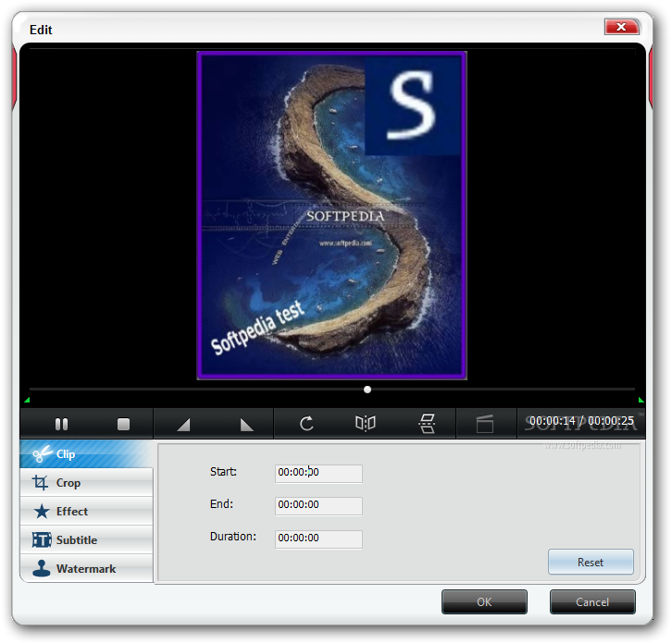Stop the video playback
672x644 pixels.
pyautogui.click(x=123, y=424)
